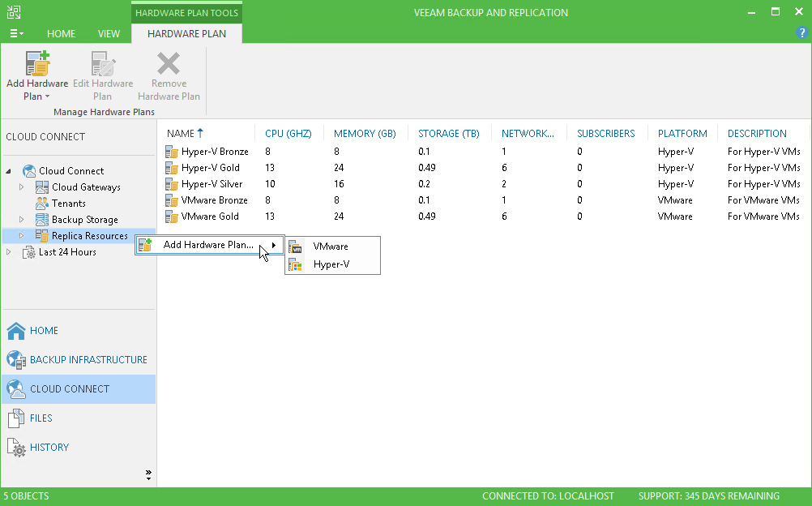This screenshot has width=812, height=506.
Task: Expand the Last 24 Hours tree node
Action: click(9, 252)
